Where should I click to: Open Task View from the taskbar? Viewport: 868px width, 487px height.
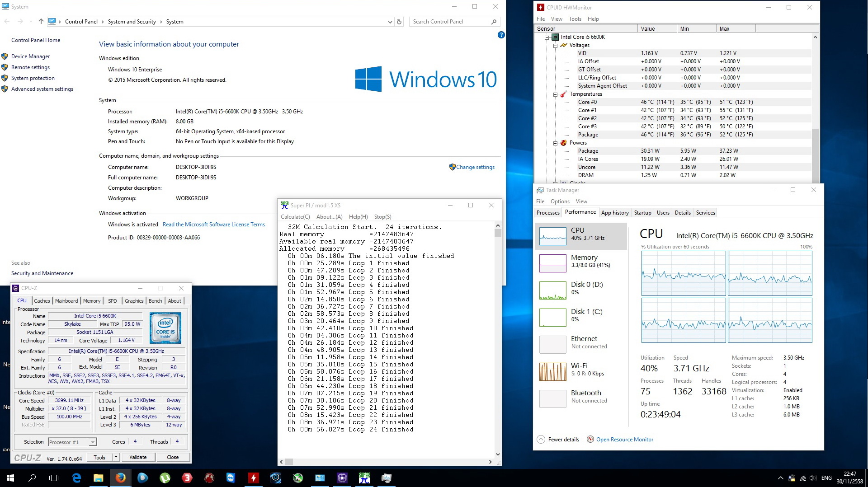(54, 478)
